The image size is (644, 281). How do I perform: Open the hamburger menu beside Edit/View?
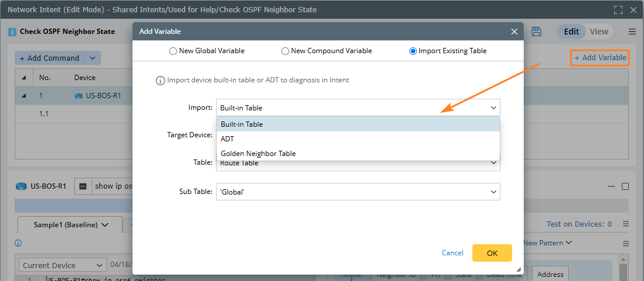tap(632, 32)
